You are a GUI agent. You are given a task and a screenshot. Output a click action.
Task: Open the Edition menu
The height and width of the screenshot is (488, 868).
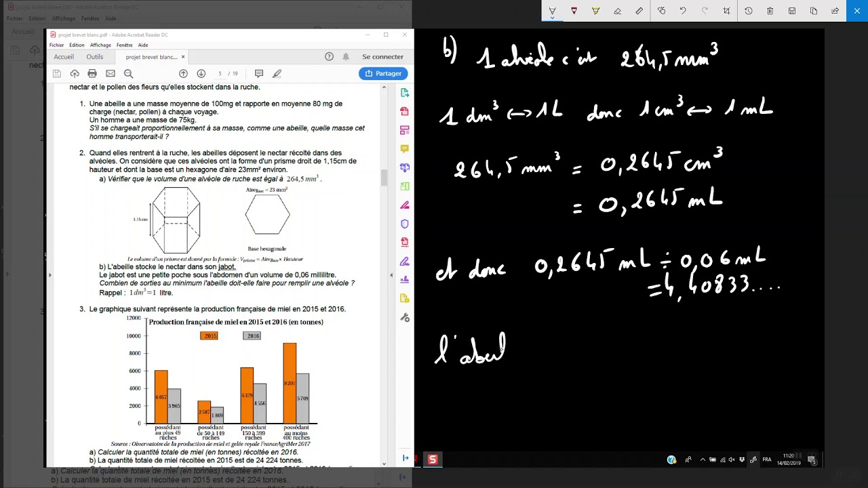[x=77, y=45]
